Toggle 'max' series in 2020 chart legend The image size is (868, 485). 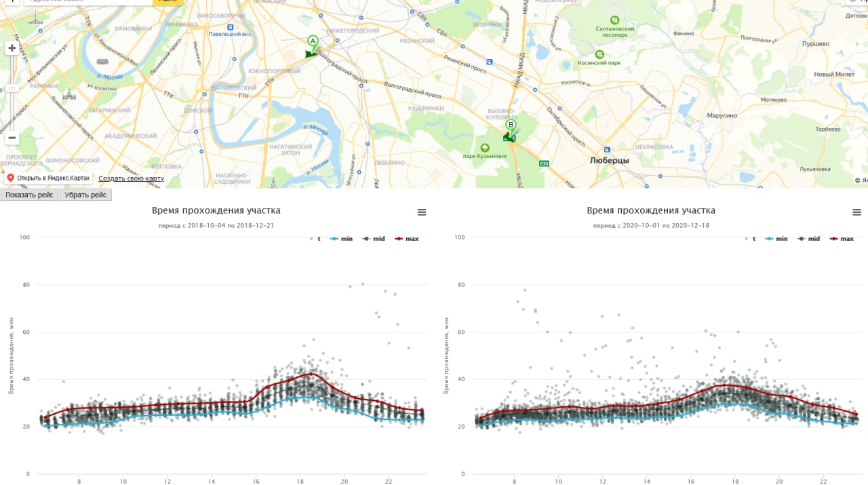tap(841, 239)
